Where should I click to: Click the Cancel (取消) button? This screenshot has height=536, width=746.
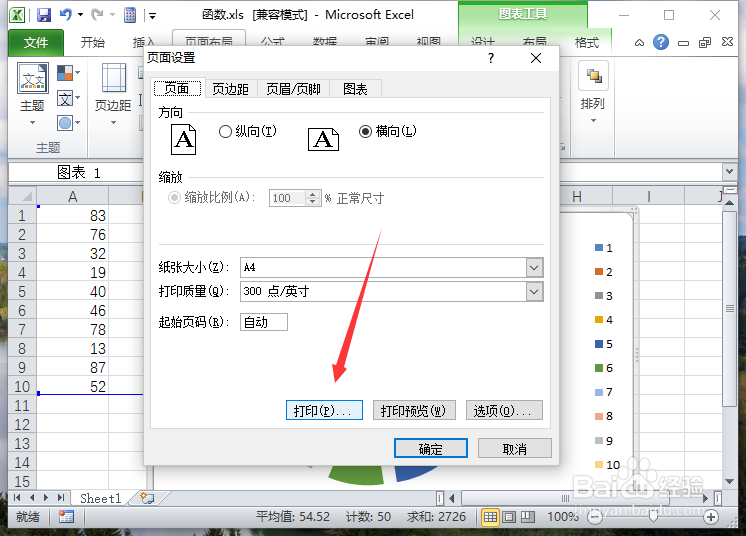point(514,448)
